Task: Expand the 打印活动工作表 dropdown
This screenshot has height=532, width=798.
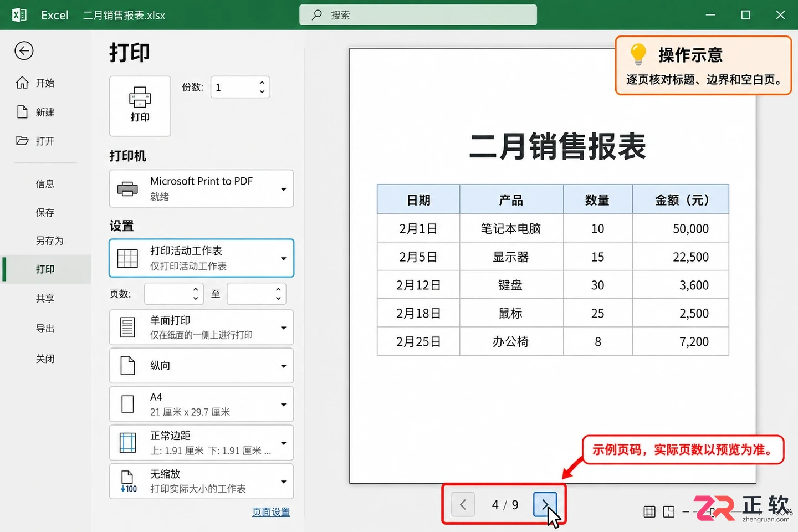Action: (x=201, y=258)
